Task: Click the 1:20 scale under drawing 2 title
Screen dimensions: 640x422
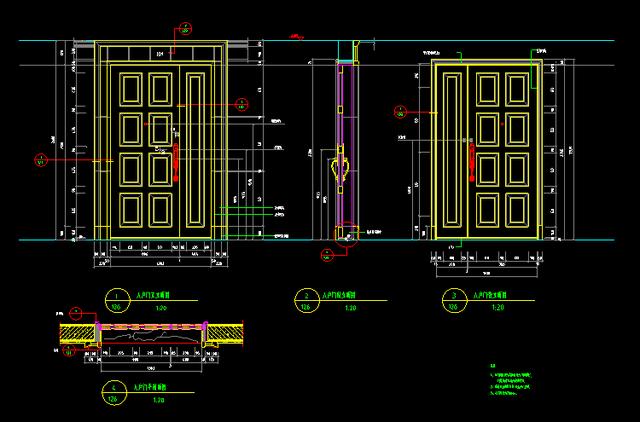Action: [351, 308]
